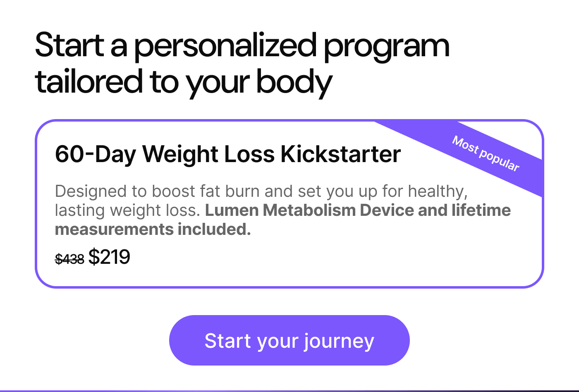
Task: Click the word "personalized" in the main heading
Action: coord(225,45)
